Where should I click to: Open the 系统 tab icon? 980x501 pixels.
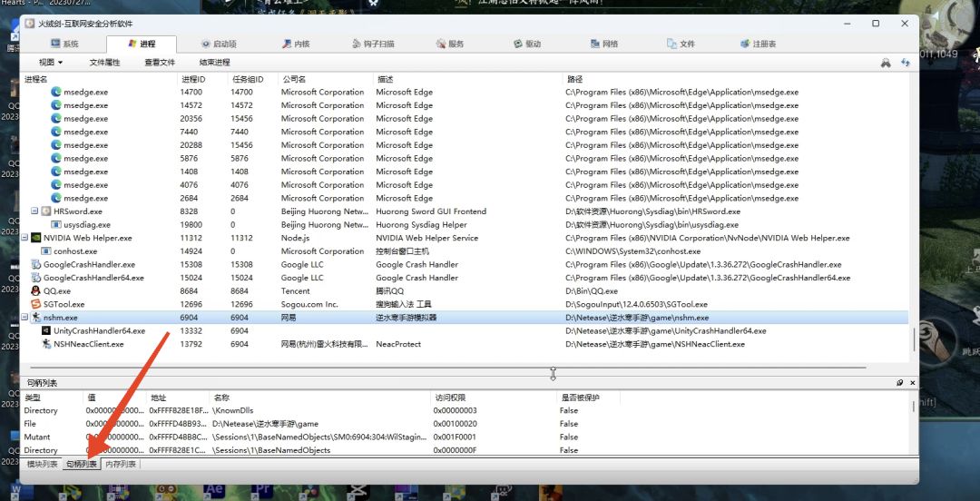55,44
